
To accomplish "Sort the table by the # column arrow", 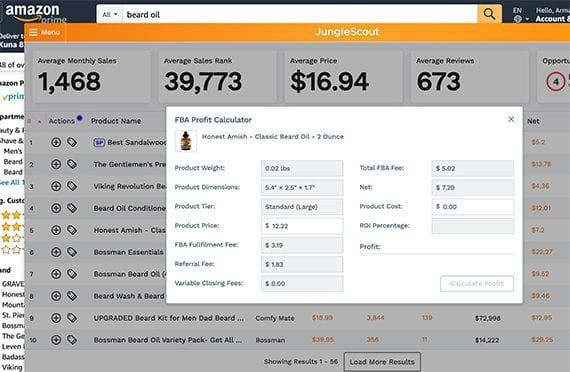I will point(39,121).
